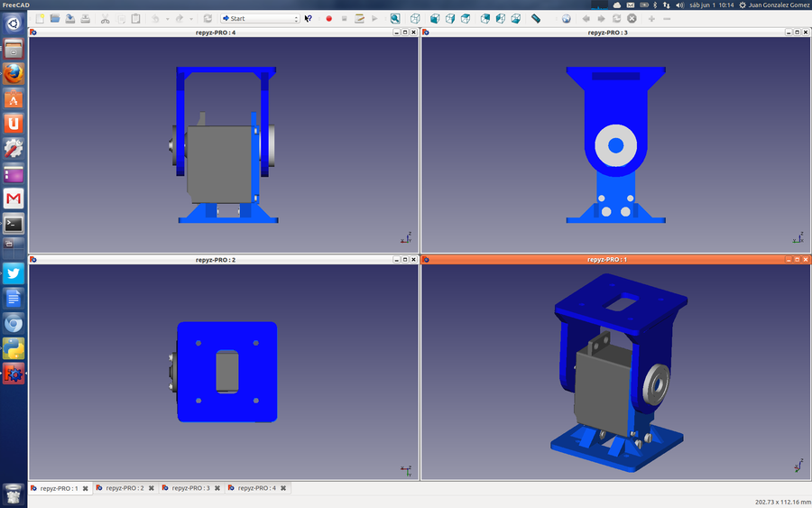Click the Open document folder icon
Screen dimensions: 812x508
tap(55, 18)
